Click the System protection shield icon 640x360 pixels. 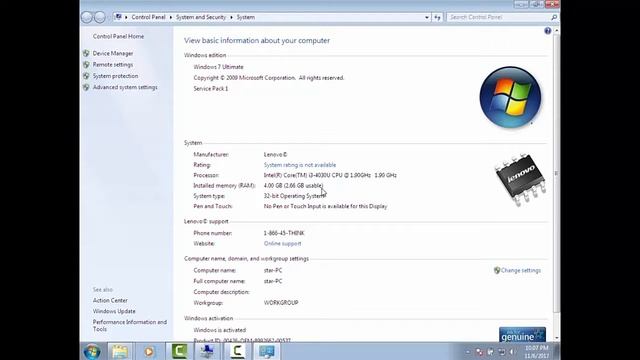86,76
